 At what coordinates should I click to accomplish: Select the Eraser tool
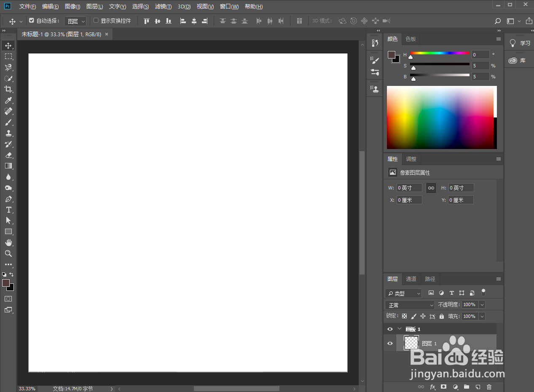click(x=8, y=155)
